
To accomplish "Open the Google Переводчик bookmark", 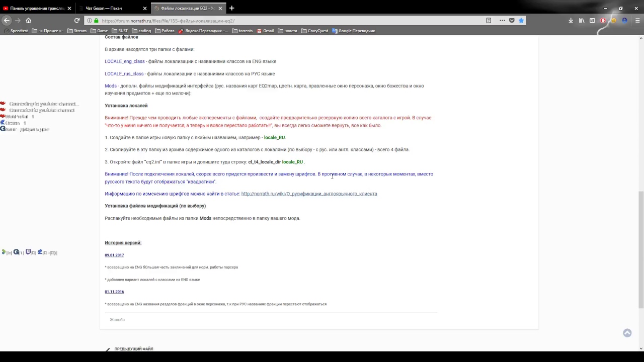I will coord(353,31).
